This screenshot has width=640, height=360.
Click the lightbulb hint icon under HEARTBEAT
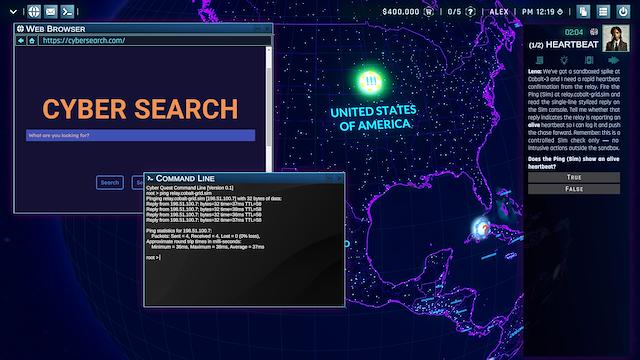564,60
